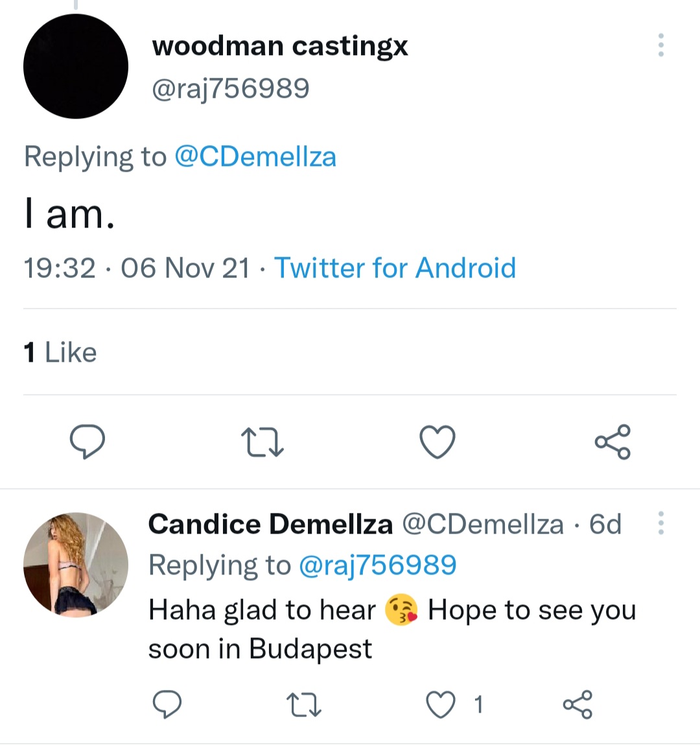Screen dimensions: 700x747
Task: Like the 'I am.' tweet
Action: (437, 442)
